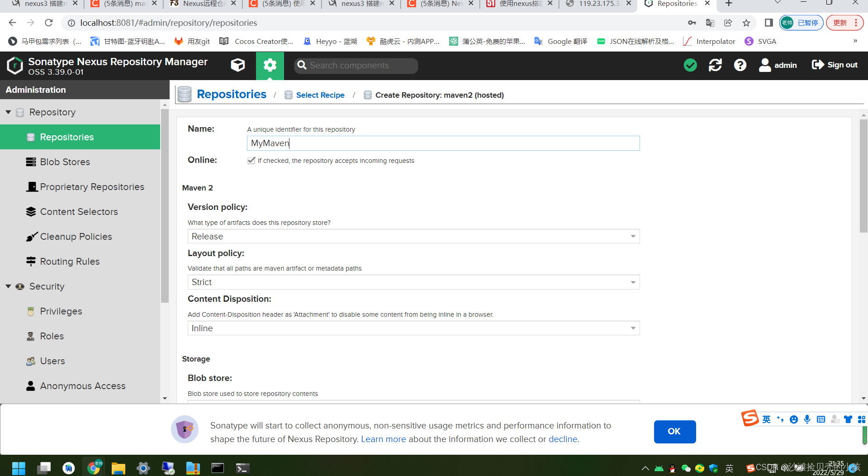Open Blob Stores in the sidebar
The height and width of the screenshot is (476, 868).
pos(80,162)
